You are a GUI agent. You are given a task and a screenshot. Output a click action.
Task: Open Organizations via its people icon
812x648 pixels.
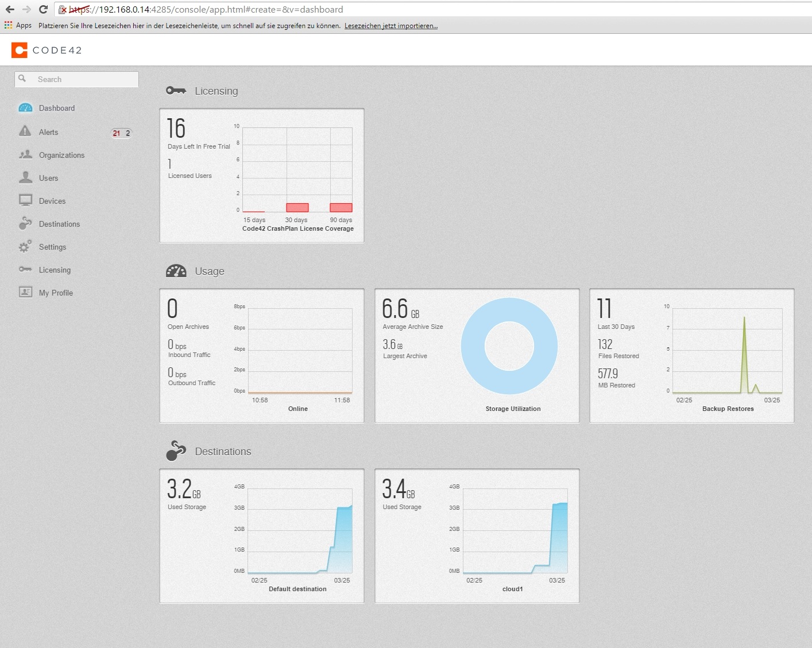pos(25,154)
